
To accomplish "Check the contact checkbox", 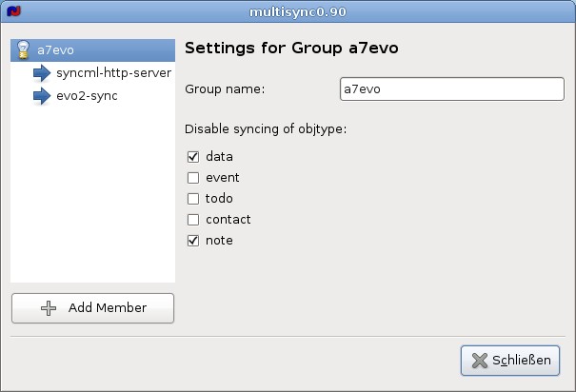I will pyautogui.click(x=193, y=220).
